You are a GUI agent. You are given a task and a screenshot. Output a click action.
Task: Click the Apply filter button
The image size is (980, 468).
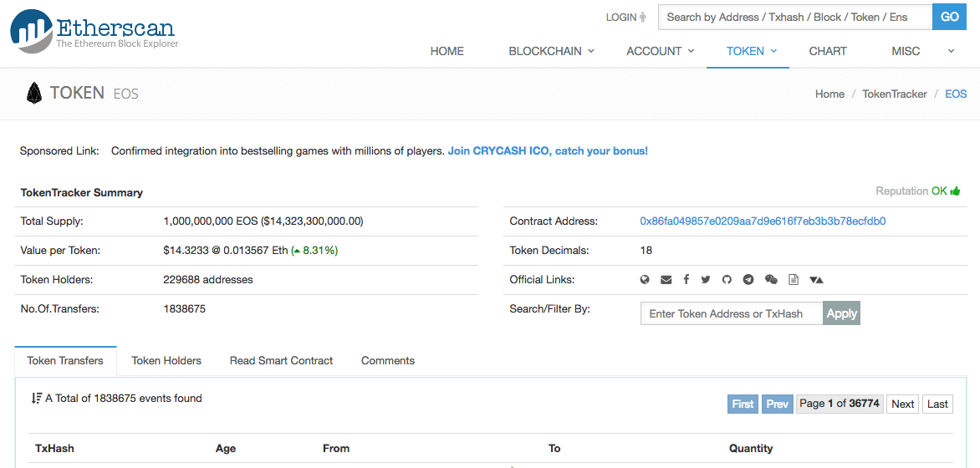point(841,313)
